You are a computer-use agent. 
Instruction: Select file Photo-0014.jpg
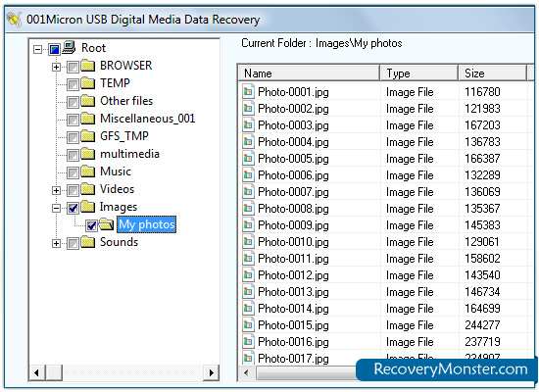click(293, 309)
